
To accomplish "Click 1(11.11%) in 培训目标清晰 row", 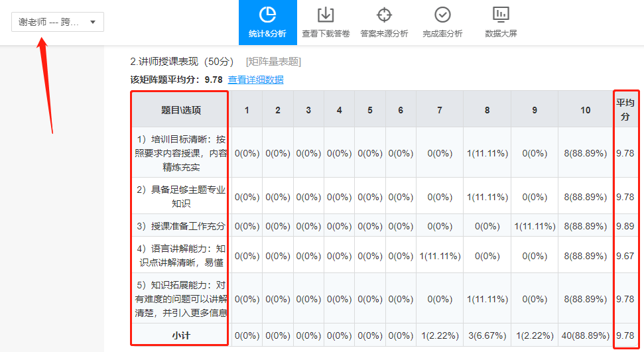I will point(487,153).
